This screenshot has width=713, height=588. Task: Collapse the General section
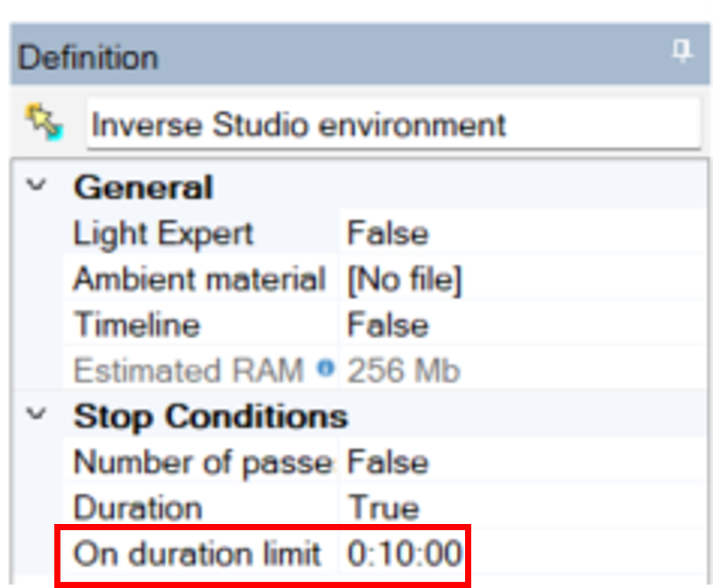pyautogui.click(x=37, y=185)
